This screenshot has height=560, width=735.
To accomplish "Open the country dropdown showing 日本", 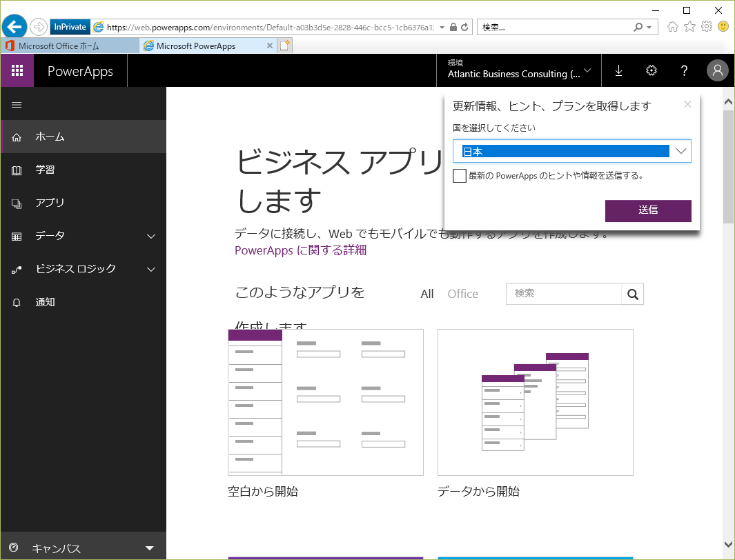I will (x=572, y=151).
